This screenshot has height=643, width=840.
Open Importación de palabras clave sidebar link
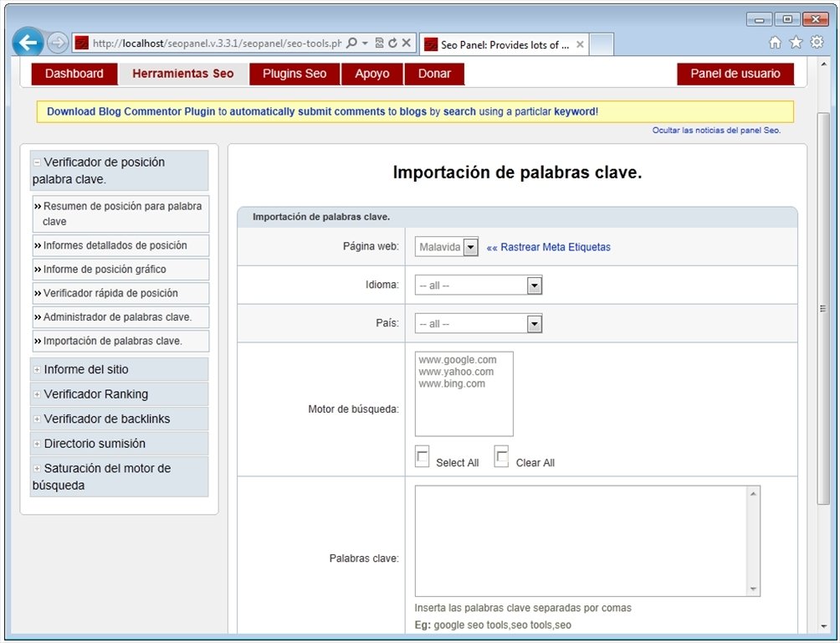[x=120, y=341]
